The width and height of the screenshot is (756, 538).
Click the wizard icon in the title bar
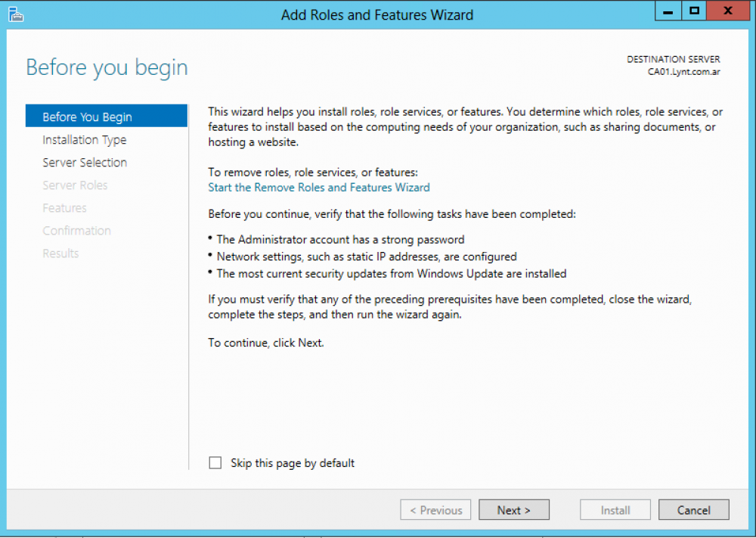click(x=15, y=14)
